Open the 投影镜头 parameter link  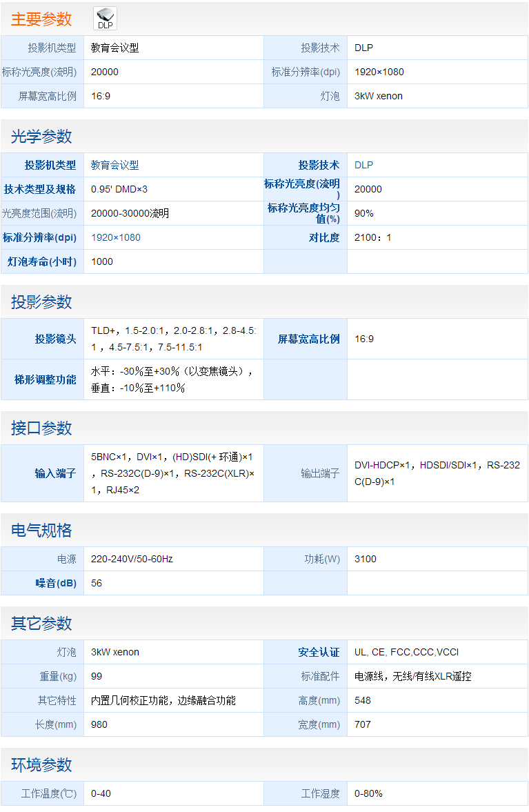point(56,339)
